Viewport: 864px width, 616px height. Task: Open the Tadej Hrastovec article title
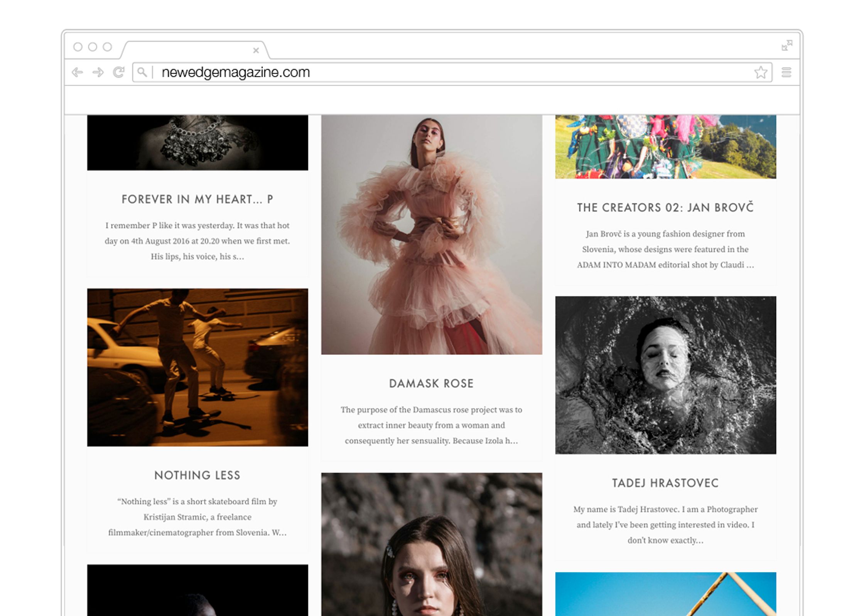coord(665,483)
